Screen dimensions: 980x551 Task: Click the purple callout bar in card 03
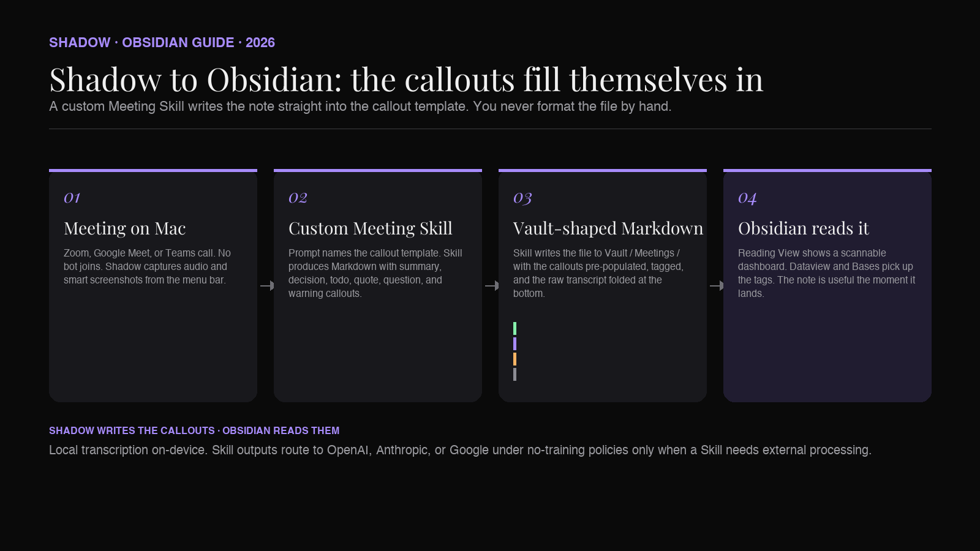(514, 343)
